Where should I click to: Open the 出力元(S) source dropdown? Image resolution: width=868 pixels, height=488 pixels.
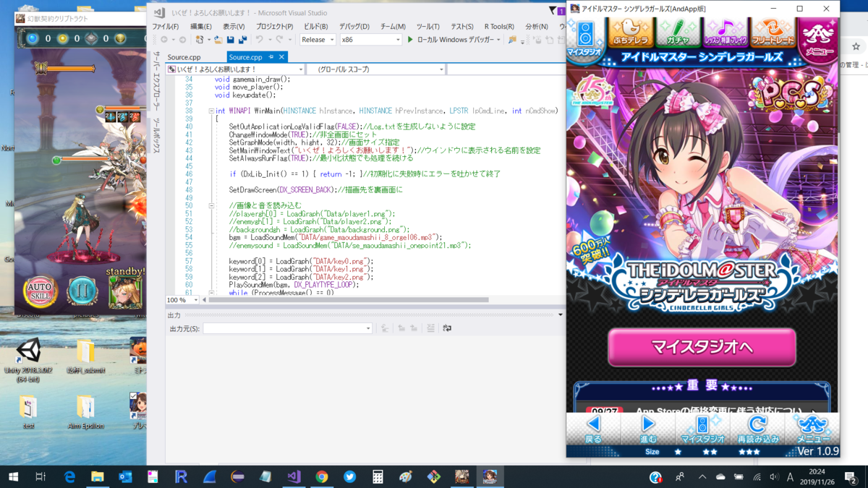coord(287,328)
